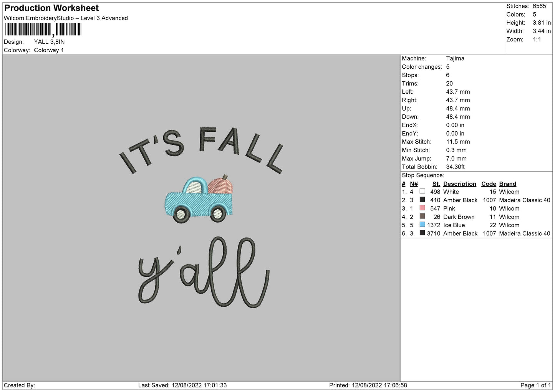Click the barcode under the worksheet title

(x=43, y=30)
